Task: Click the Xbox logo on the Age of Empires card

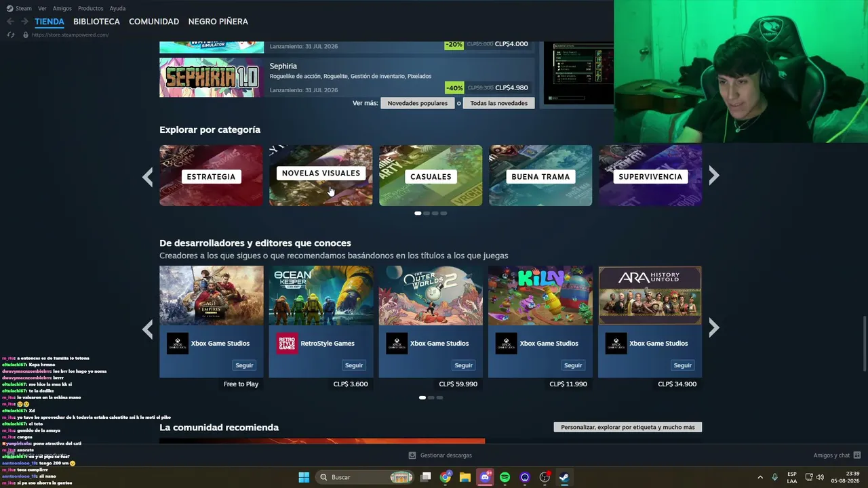Action: (178, 343)
